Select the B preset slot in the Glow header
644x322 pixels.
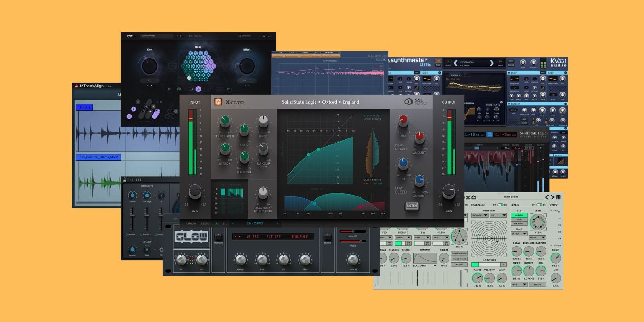(224, 223)
